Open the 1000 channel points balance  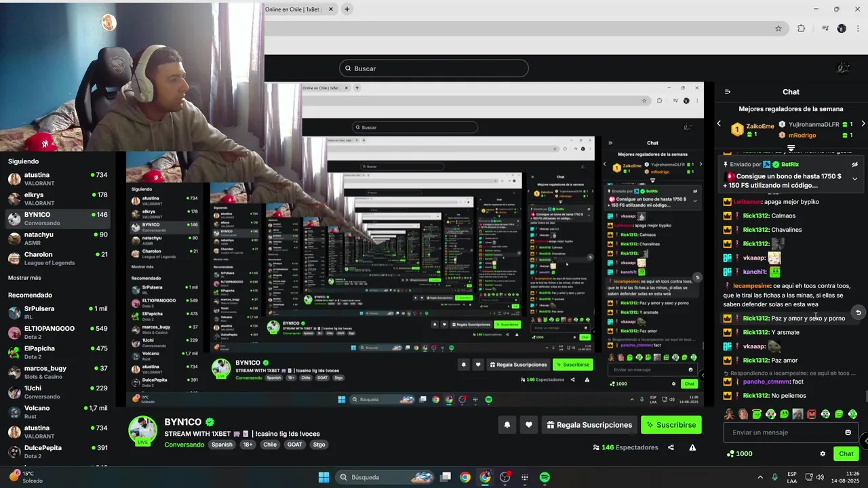click(739, 454)
